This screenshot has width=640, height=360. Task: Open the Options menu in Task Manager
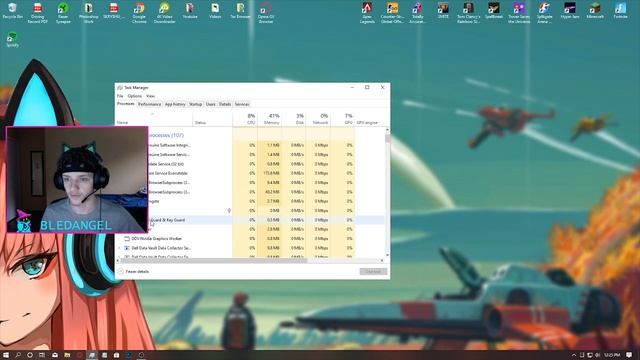coord(134,96)
